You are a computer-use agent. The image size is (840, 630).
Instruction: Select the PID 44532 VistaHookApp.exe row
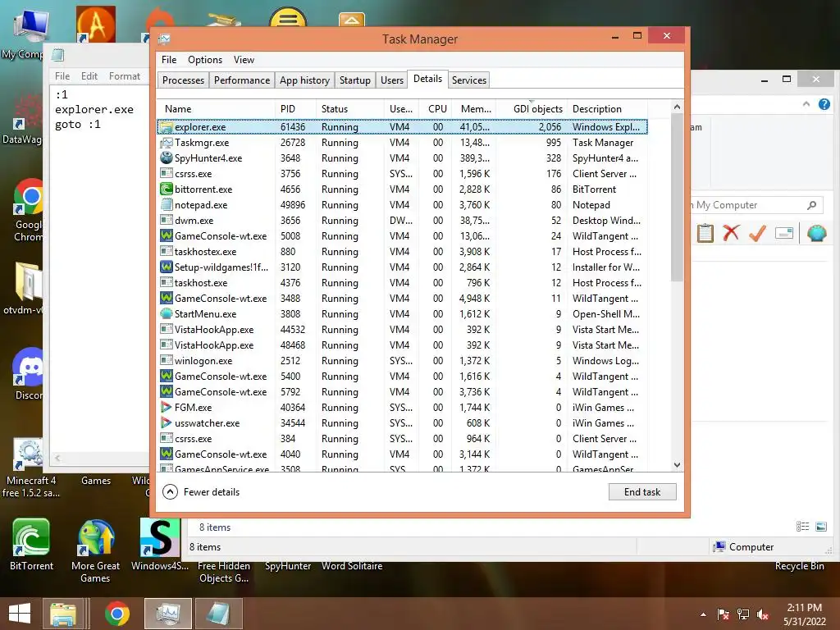tap(402, 330)
